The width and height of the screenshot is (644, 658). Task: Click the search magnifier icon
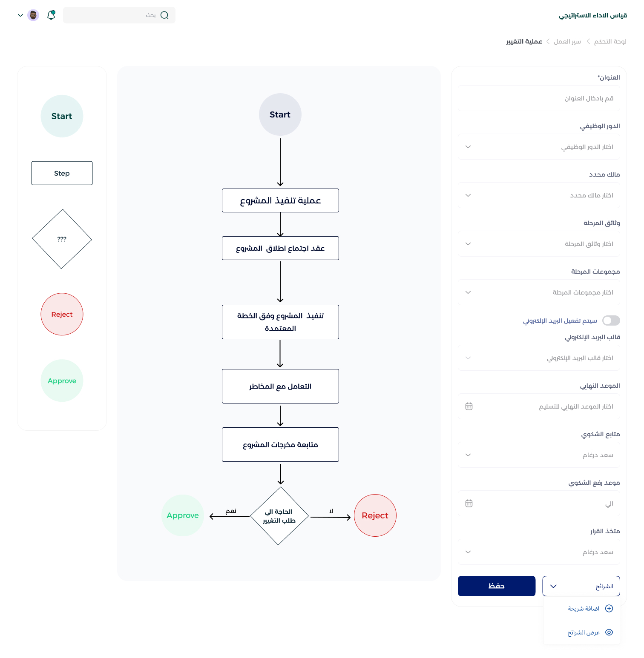[x=164, y=15]
